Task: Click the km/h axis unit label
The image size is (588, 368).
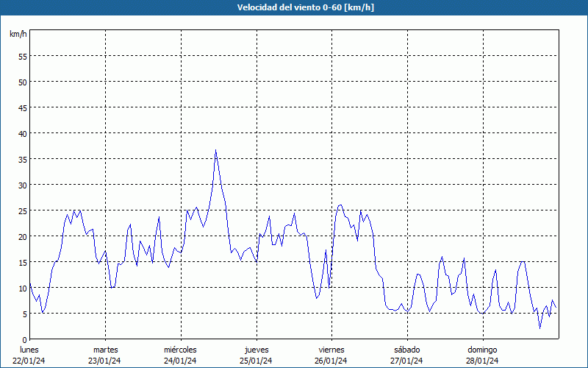Action: 18,34
